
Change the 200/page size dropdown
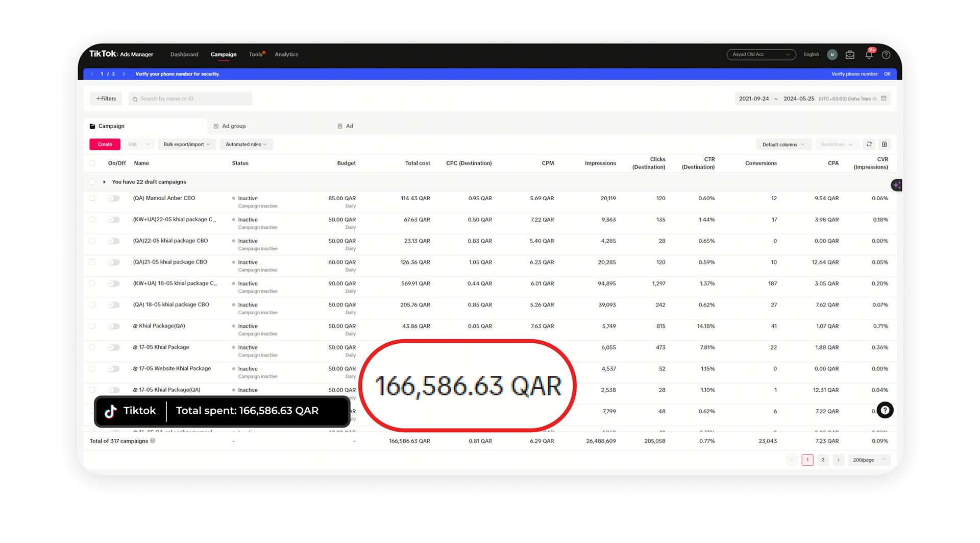click(870, 460)
